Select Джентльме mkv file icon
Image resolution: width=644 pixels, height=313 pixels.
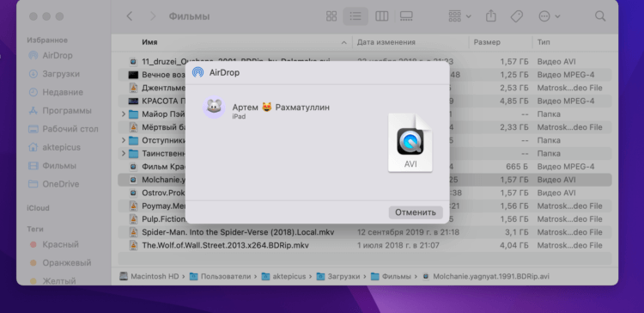coord(133,88)
